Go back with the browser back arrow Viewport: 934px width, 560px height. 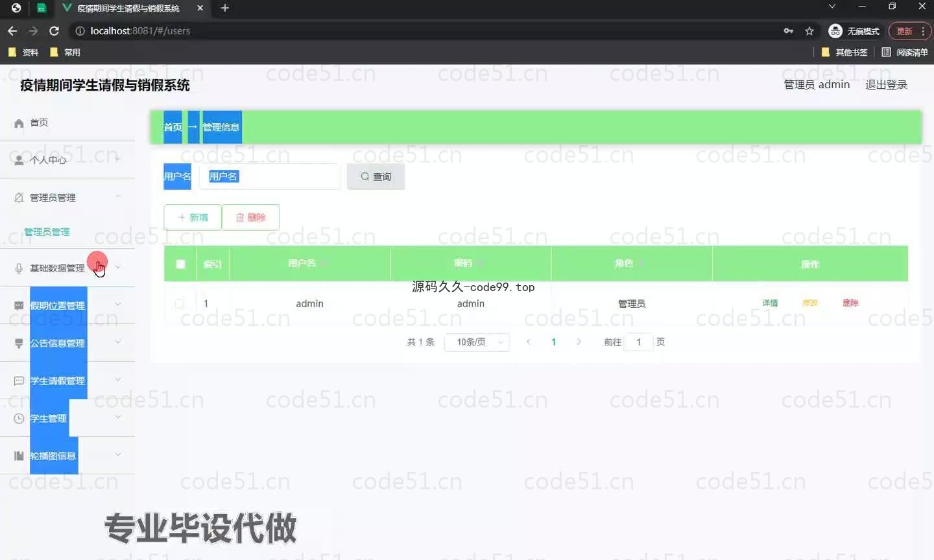coord(12,30)
